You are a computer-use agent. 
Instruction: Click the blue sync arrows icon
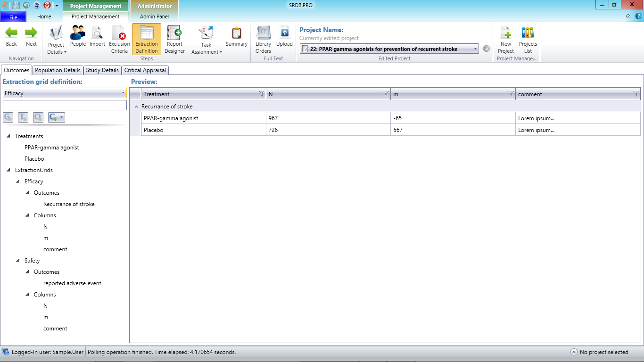(x=37, y=5)
